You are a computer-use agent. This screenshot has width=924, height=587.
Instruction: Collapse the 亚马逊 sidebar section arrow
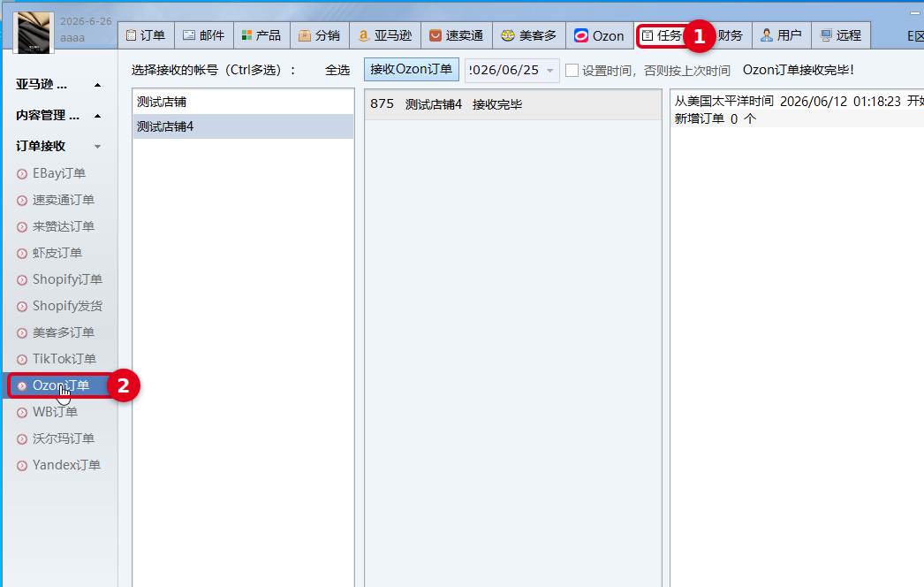click(x=98, y=85)
